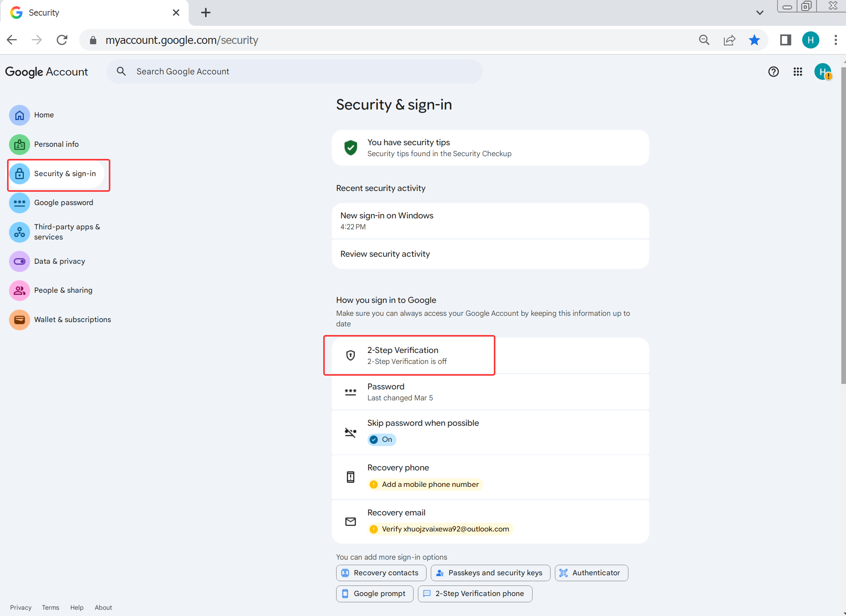Click the Privacy footer link
Screen dimensions: 846x616
tap(21, 607)
